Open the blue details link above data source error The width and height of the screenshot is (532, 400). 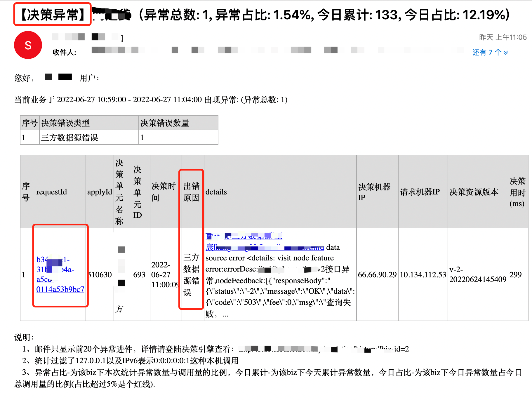pos(265,242)
